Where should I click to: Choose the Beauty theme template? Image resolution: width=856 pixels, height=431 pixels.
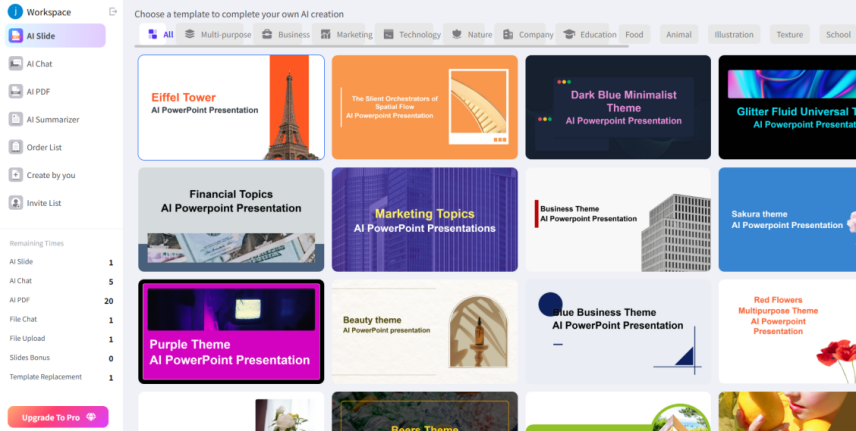point(425,332)
